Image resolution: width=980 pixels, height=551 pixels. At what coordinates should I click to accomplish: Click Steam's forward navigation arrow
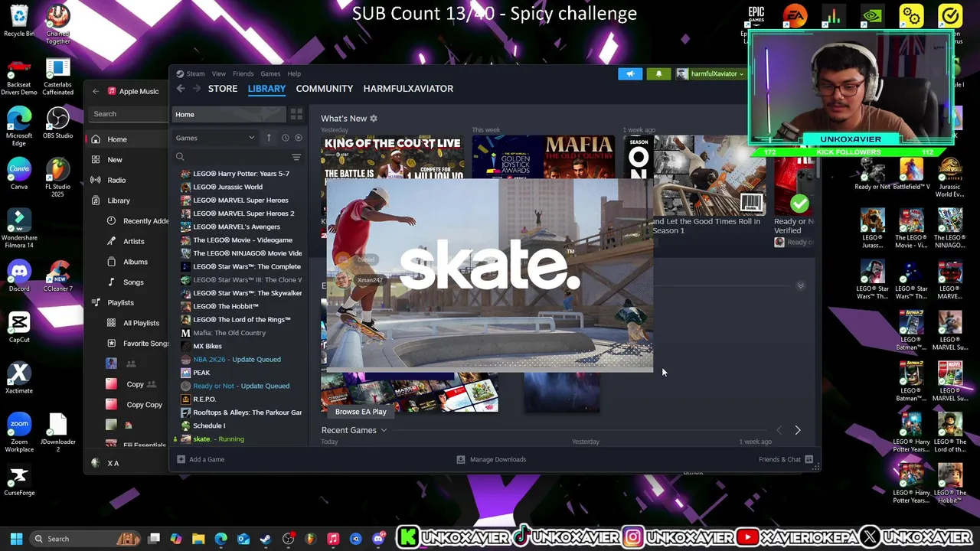click(197, 89)
